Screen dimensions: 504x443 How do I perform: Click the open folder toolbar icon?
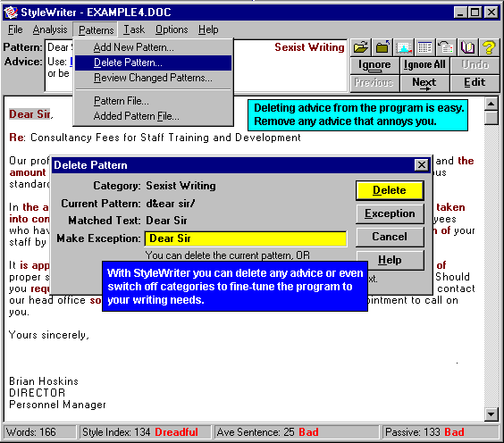tap(361, 48)
